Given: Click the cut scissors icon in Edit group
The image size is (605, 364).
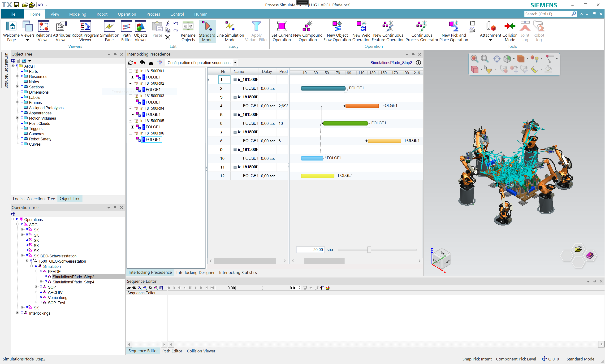Looking at the screenshot, I should (168, 23).
